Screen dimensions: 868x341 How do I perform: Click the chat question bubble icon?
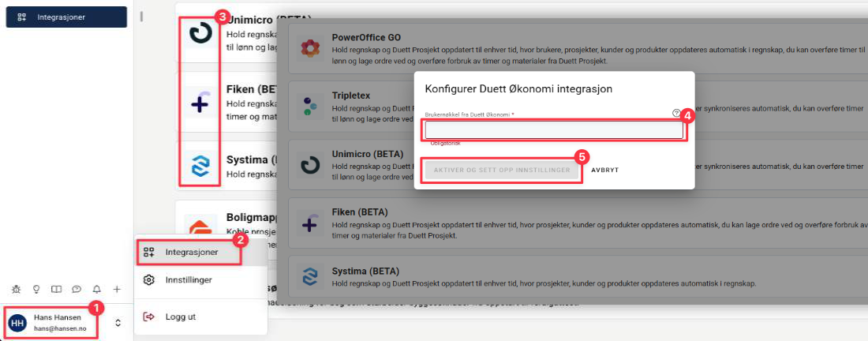(x=77, y=289)
